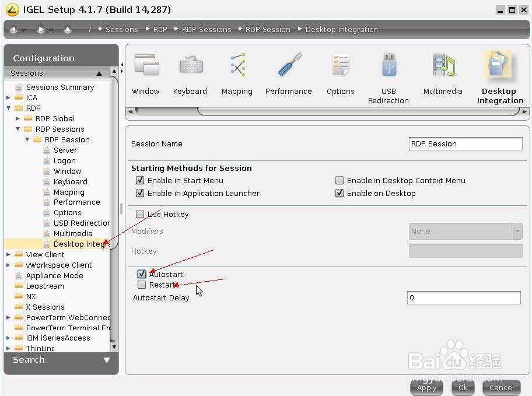Check the Use Hotkey checkbox
The height and width of the screenshot is (396, 532).
[140, 214]
